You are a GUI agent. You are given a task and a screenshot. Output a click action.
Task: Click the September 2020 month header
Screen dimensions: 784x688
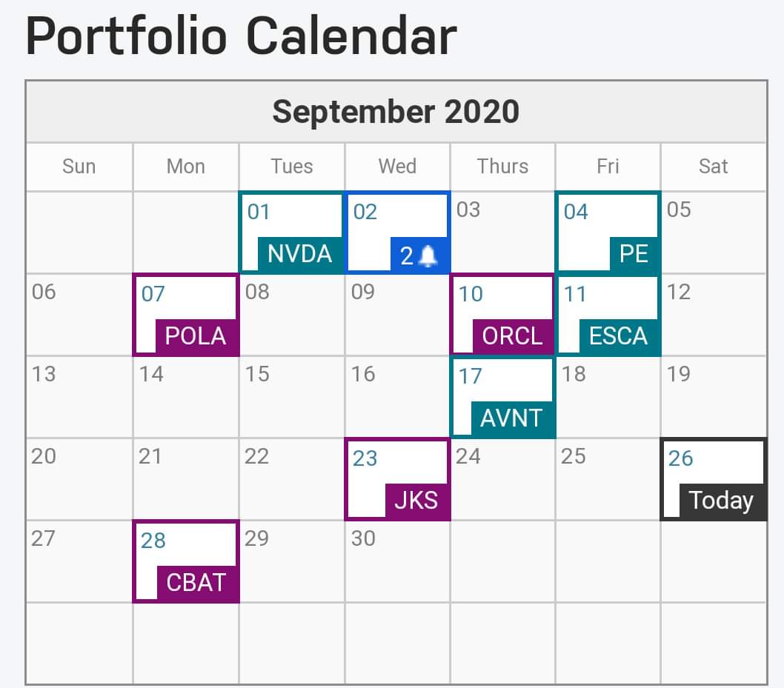[396, 112]
